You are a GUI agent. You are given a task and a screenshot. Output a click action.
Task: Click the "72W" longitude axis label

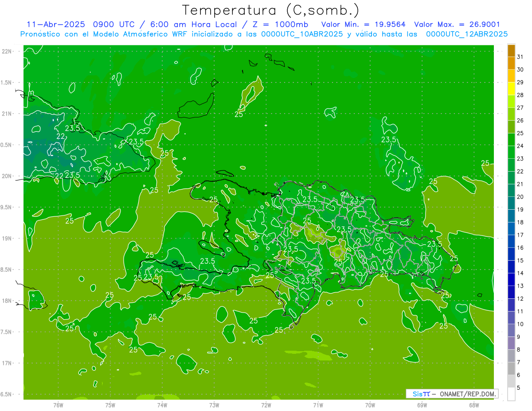(x=266, y=405)
